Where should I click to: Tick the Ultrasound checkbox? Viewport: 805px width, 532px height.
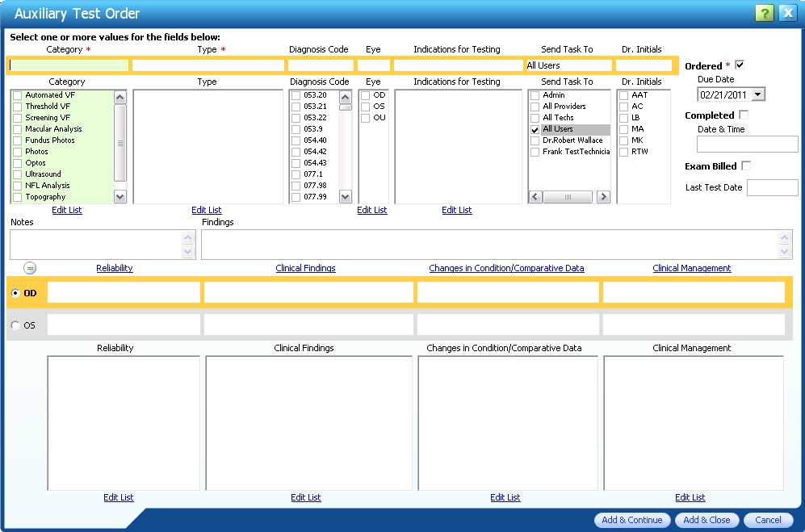coord(18,174)
